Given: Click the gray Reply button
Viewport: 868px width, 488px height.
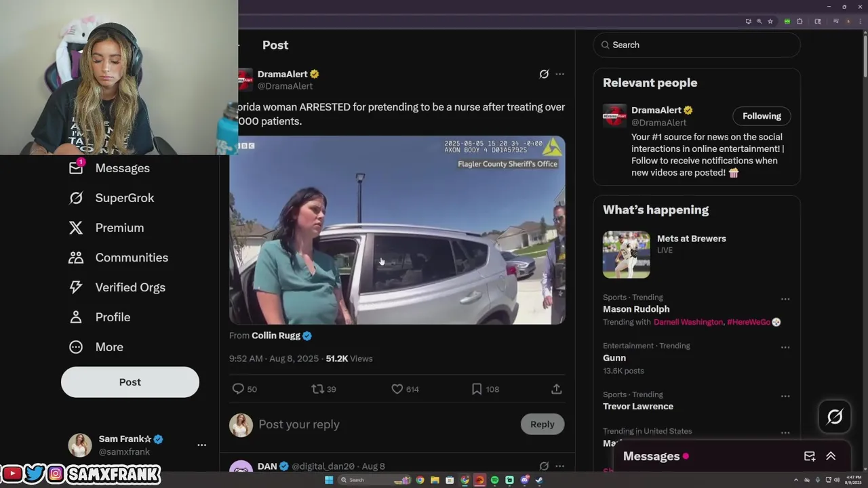Looking at the screenshot, I should tap(542, 424).
